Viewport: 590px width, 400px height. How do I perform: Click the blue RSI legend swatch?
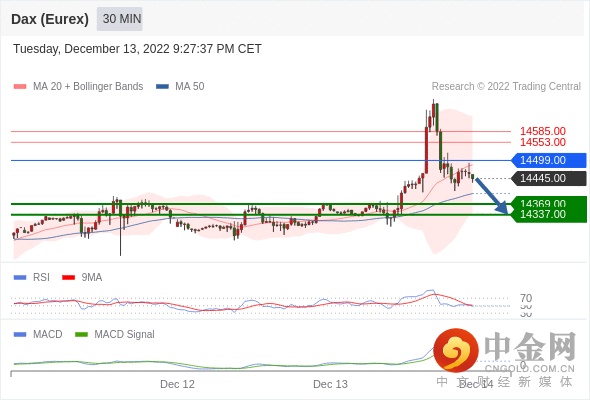[20, 278]
